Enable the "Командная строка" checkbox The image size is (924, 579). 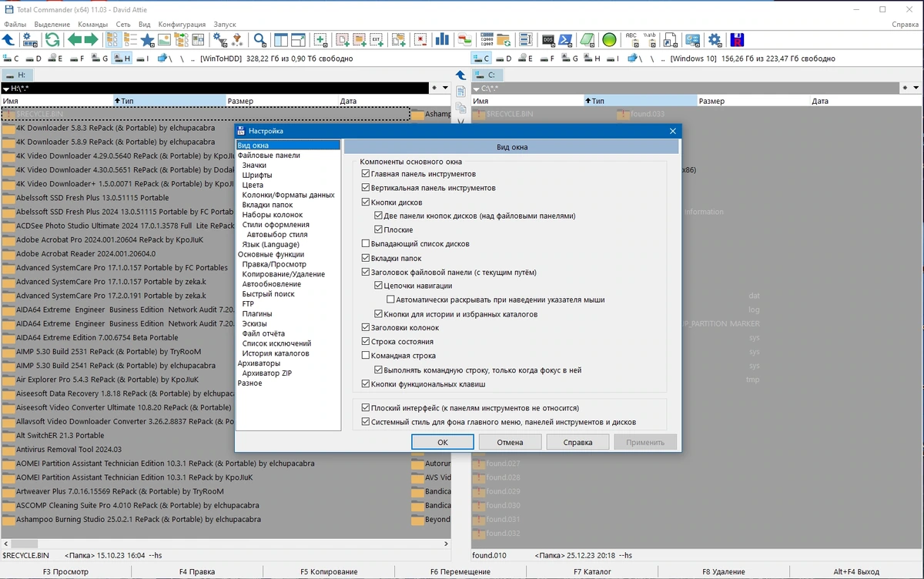tap(366, 356)
